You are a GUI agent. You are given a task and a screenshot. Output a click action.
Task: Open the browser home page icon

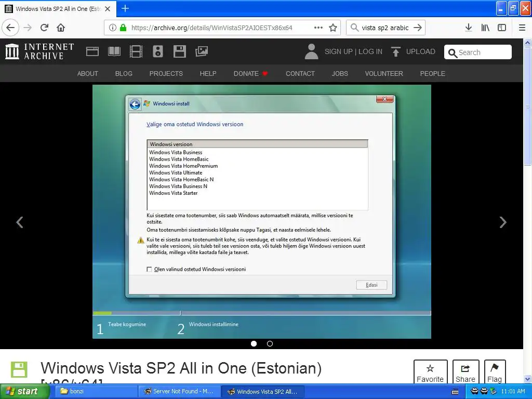tap(61, 28)
